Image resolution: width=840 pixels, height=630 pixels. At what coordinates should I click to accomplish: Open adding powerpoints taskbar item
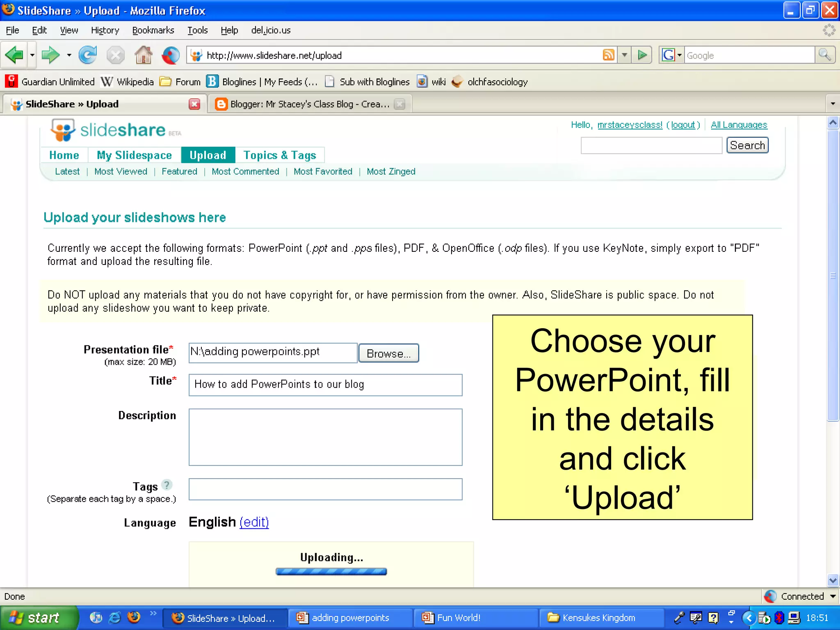click(x=350, y=618)
